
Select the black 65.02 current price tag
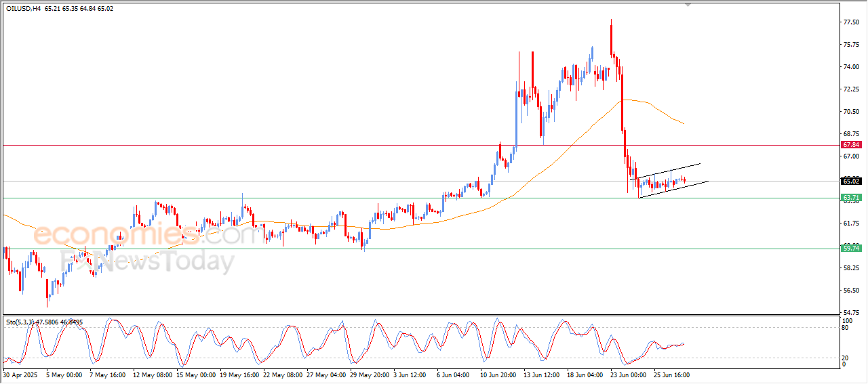[x=852, y=181]
